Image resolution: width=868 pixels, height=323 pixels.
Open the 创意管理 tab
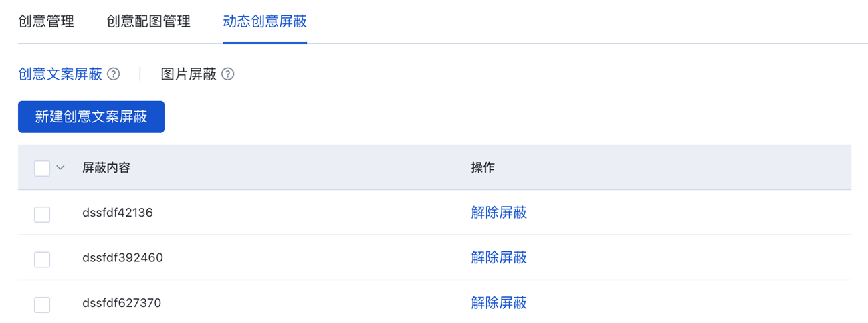(x=46, y=21)
